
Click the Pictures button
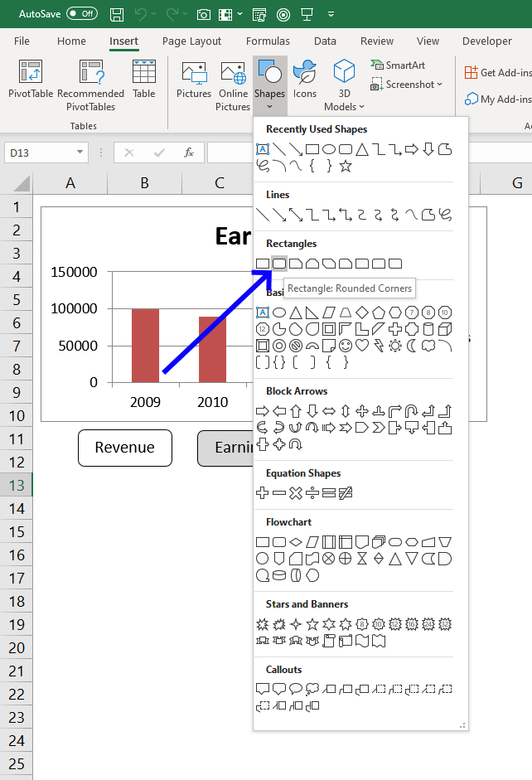tap(194, 80)
